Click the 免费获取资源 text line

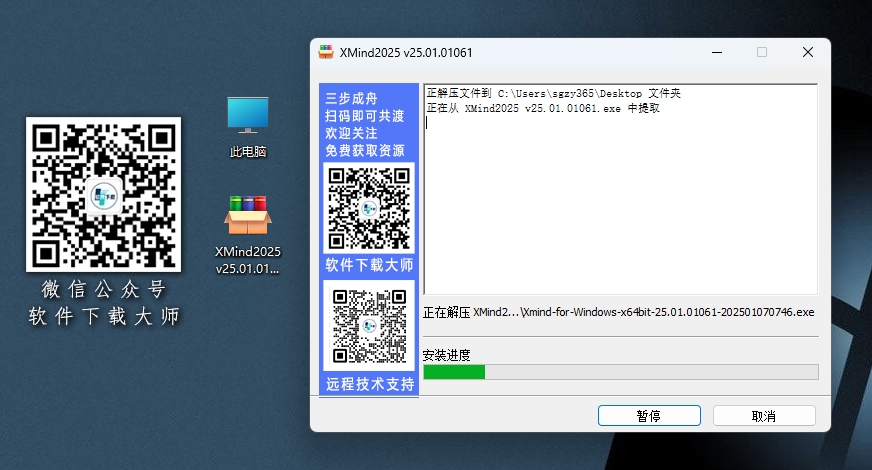(x=365, y=150)
